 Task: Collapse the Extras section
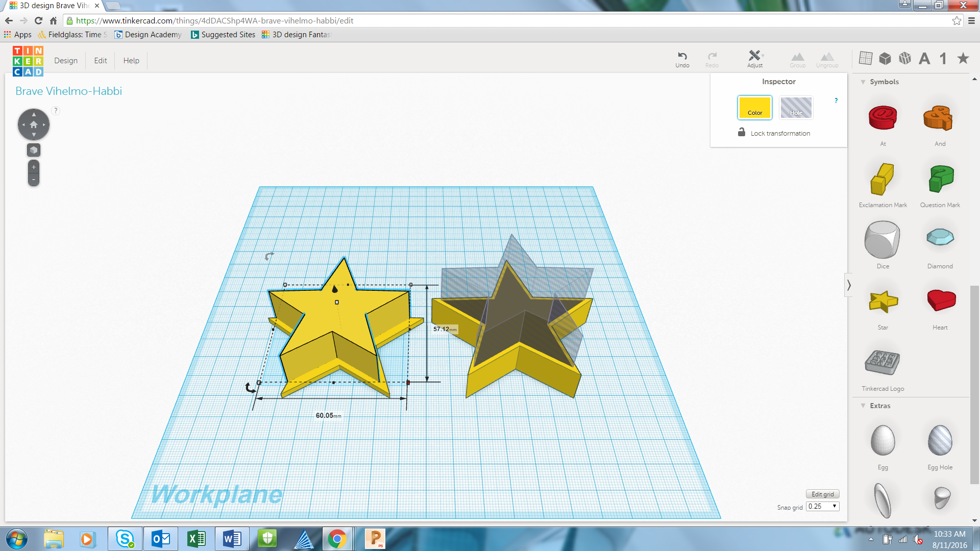point(863,406)
